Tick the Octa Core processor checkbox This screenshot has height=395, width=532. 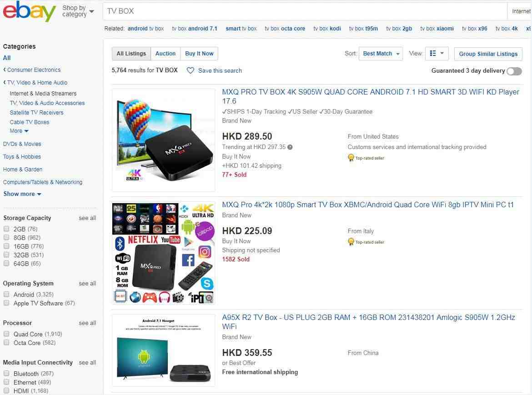(x=6, y=342)
